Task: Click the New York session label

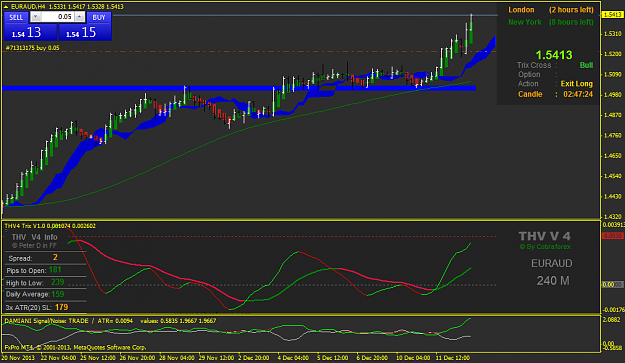Action: click(x=525, y=22)
